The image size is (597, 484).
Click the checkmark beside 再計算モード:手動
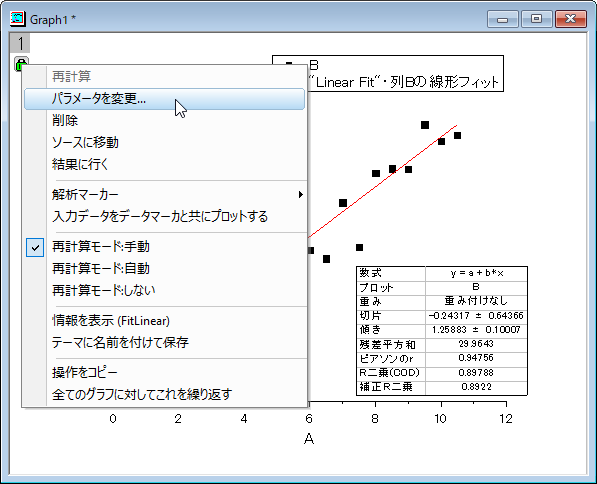(x=35, y=248)
